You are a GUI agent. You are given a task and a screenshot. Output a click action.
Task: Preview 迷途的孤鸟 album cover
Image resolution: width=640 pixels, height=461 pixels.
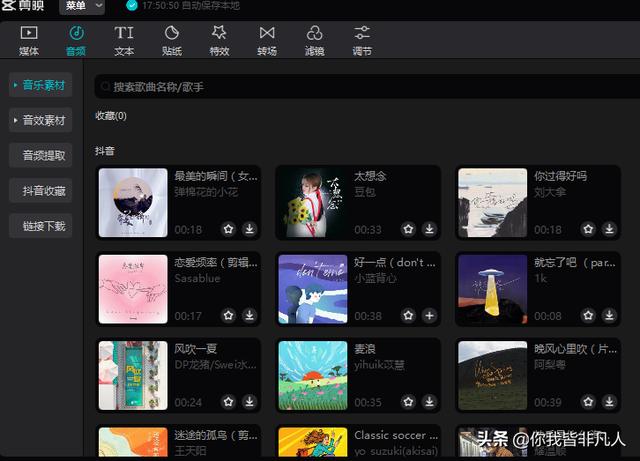pos(133,442)
